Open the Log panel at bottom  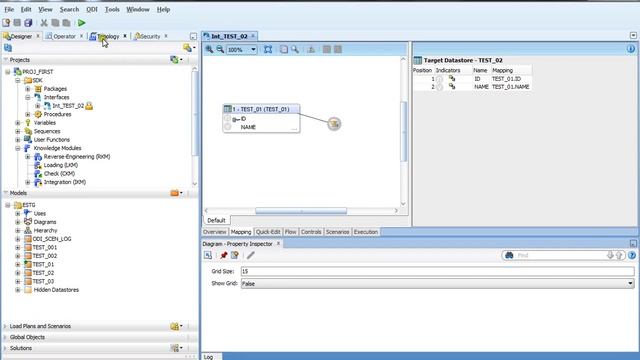pyautogui.click(x=208, y=357)
